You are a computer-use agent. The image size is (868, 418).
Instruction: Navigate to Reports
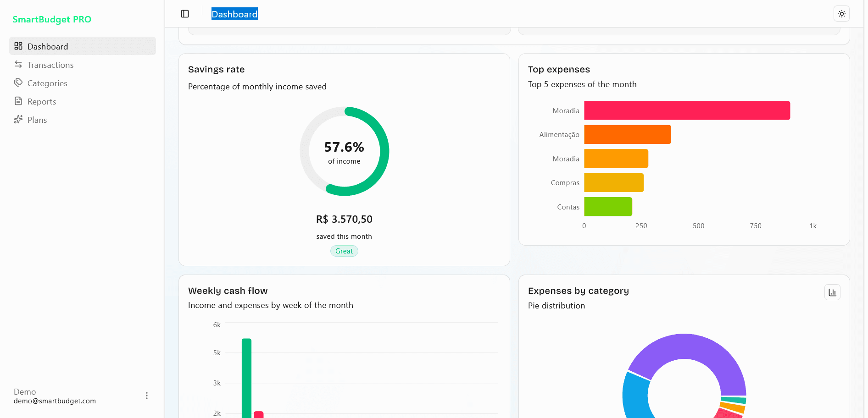pyautogui.click(x=83, y=101)
